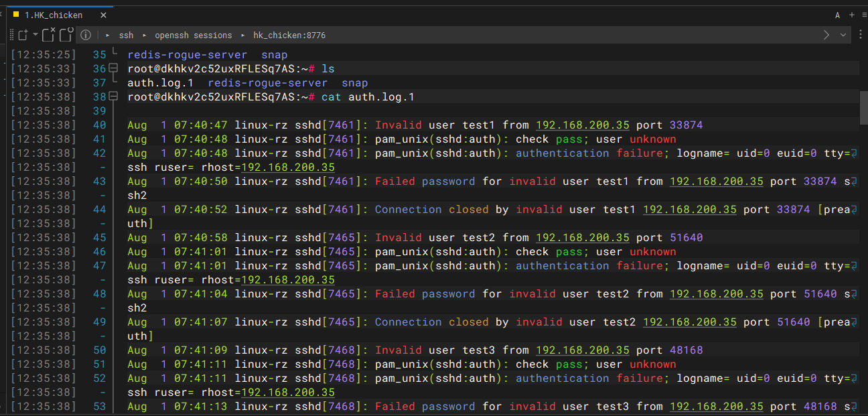
Task: Expand the address bar down-chevron dropdown
Action: (843, 35)
